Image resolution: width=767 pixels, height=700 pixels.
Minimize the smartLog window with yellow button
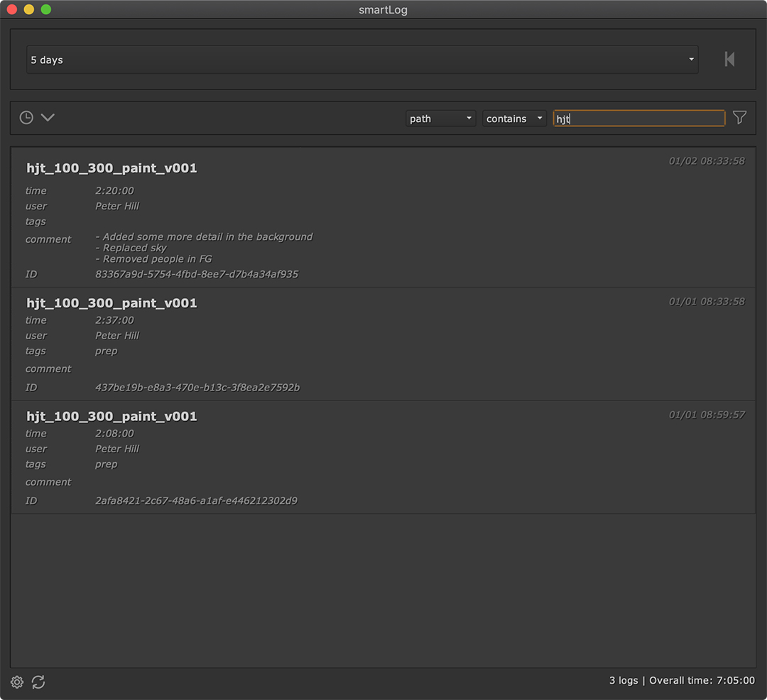pyautogui.click(x=29, y=10)
